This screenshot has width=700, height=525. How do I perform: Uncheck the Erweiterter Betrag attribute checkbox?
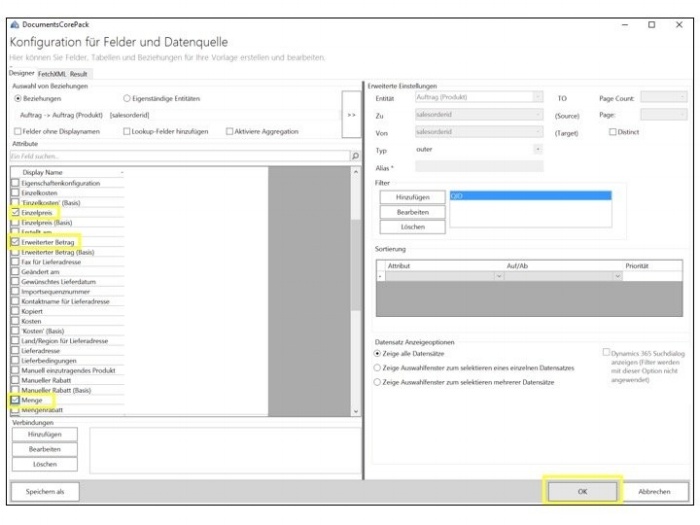[15, 242]
